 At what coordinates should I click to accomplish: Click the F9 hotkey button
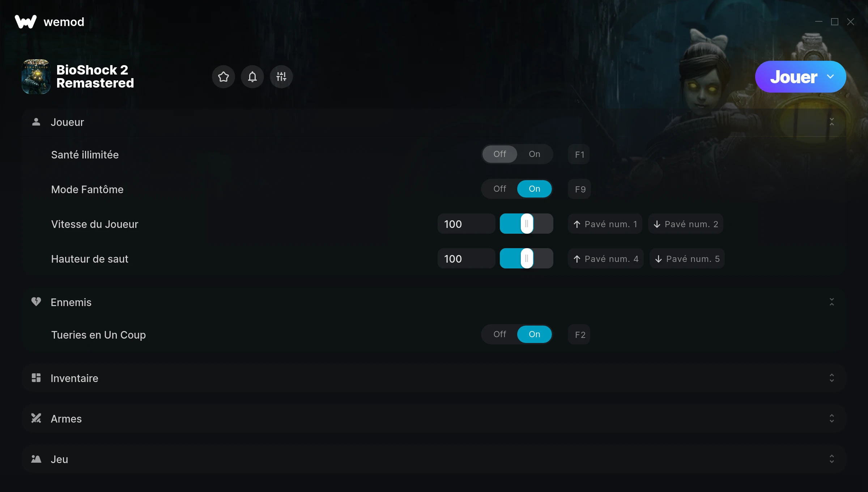tap(579, 189)
